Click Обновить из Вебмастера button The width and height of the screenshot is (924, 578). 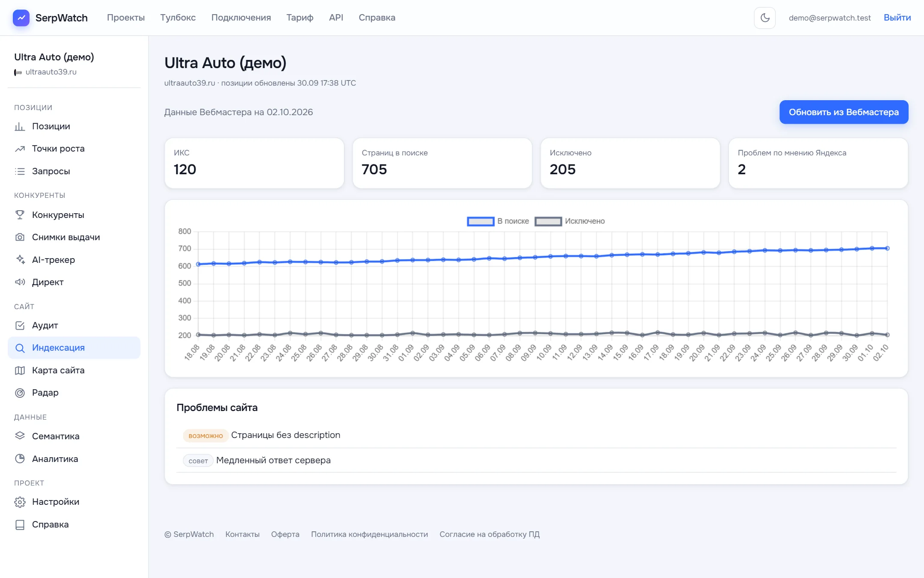pyautogui.click(x=844, y=112)
